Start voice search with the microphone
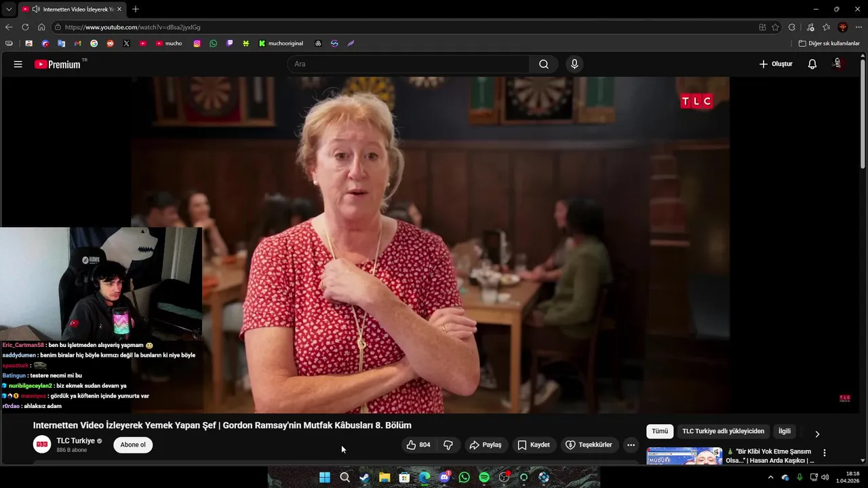 pos(574,64)
